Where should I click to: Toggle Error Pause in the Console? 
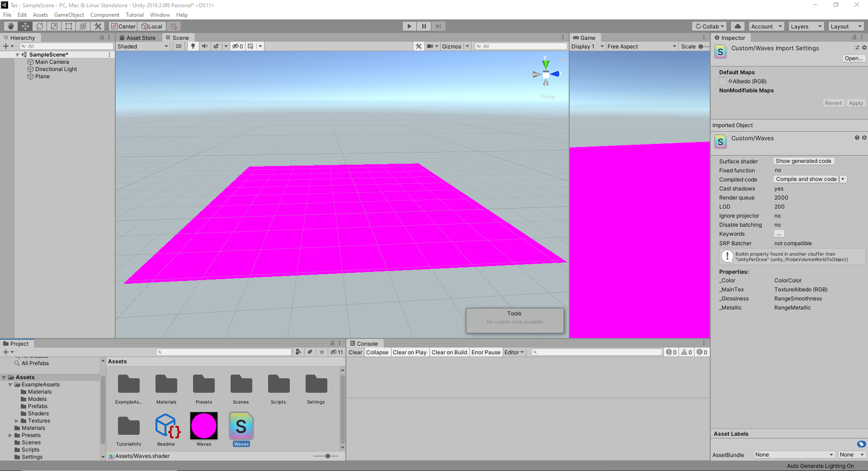point(486,352)
